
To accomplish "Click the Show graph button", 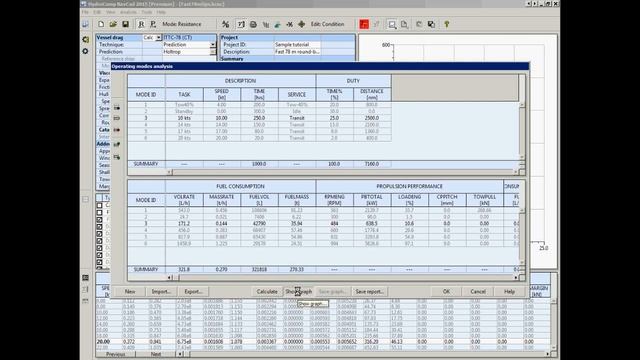I will tap(298, 291).
